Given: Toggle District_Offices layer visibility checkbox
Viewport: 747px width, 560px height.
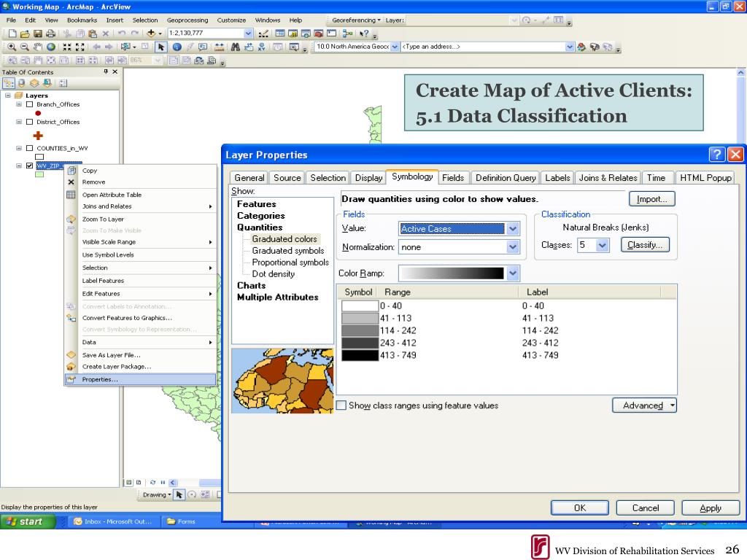Looking at the screenshot, I should [x=29, y=122].
